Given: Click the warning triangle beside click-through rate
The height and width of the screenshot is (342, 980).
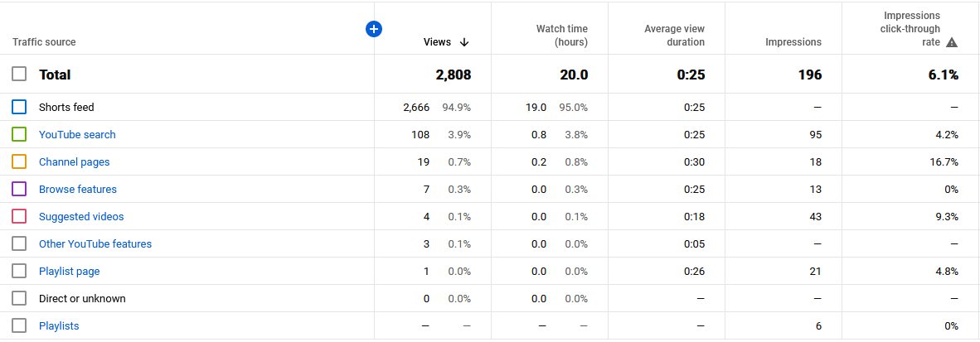Looking at the screenshot, I should 952,42.
